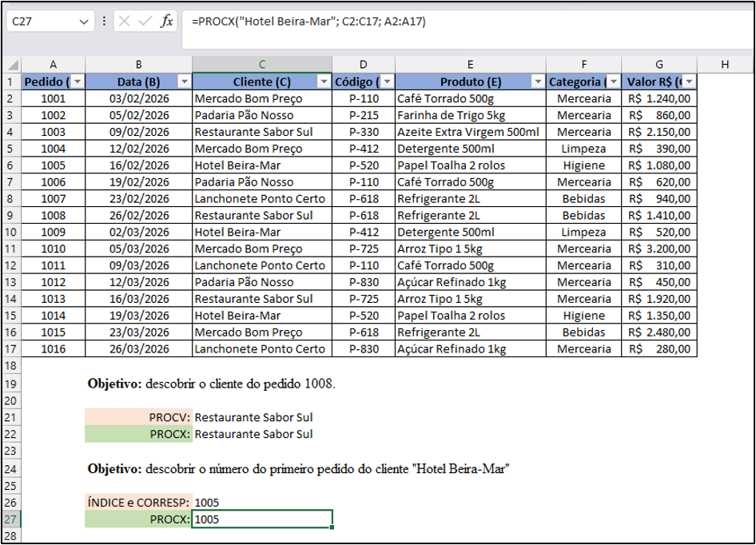Viewport: 756px width, 545px height.
Task: Select the Farinha de Trigo 5kg cell
Action: [471, 115]
